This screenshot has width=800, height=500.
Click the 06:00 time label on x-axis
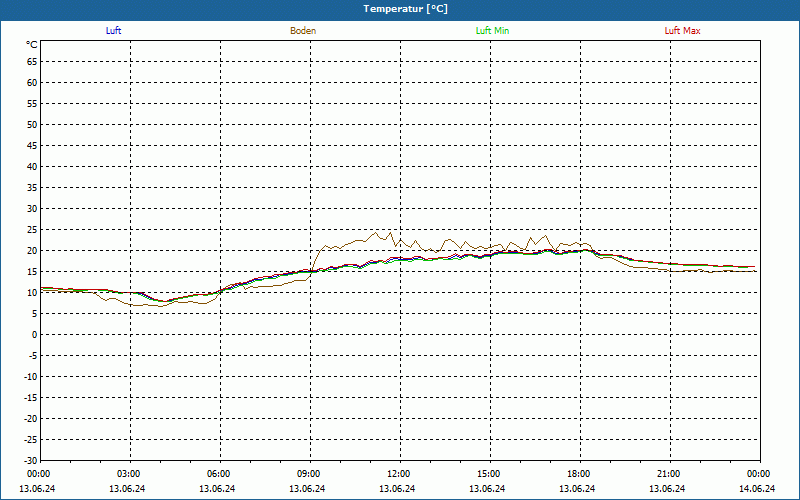coord(219,474)
